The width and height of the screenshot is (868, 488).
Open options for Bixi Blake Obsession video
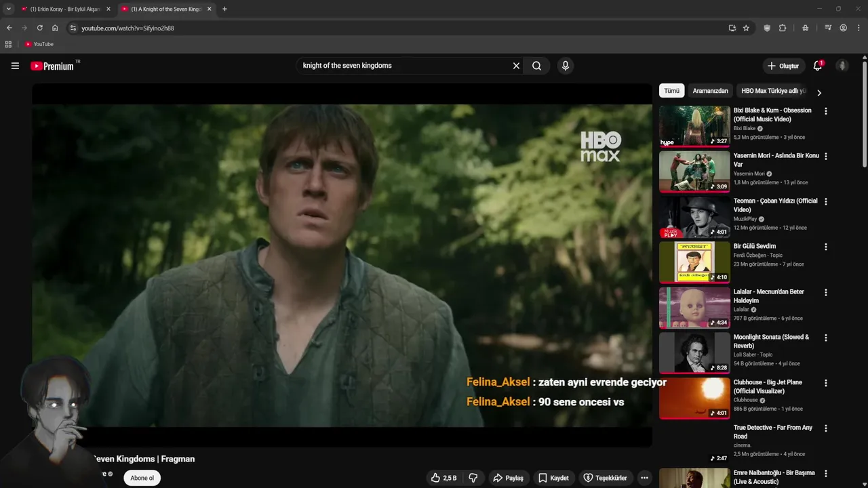(x=825, y=111)
